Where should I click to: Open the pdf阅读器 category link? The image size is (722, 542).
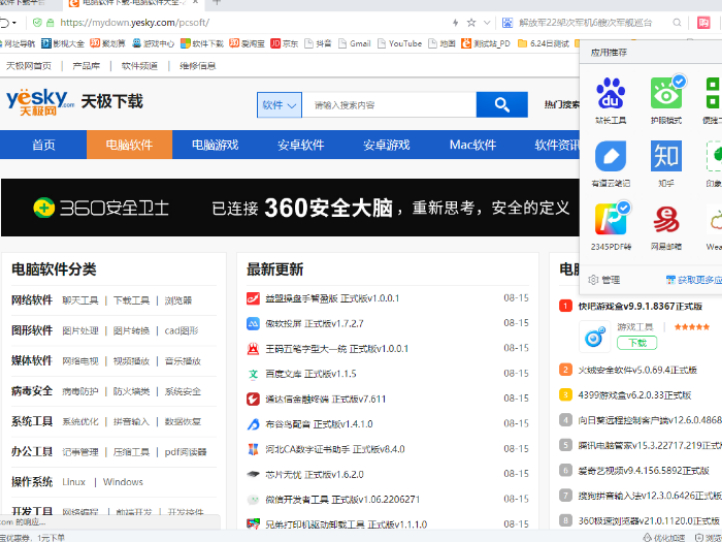tap(186, 452)
